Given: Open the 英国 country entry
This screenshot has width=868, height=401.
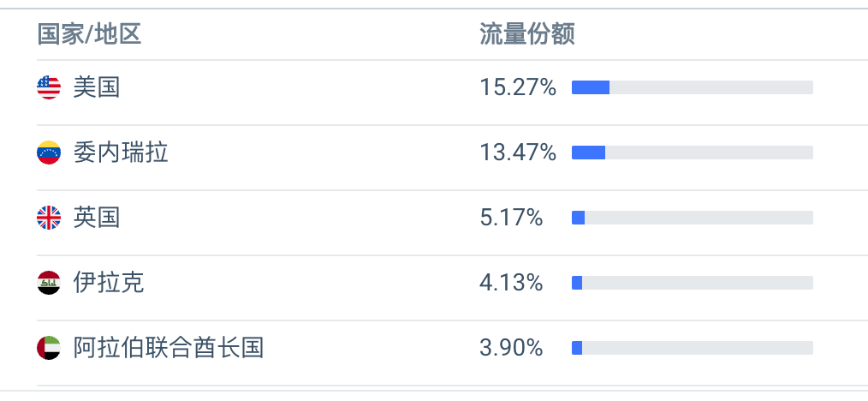Looking at the screenshot, I should 97,218.
